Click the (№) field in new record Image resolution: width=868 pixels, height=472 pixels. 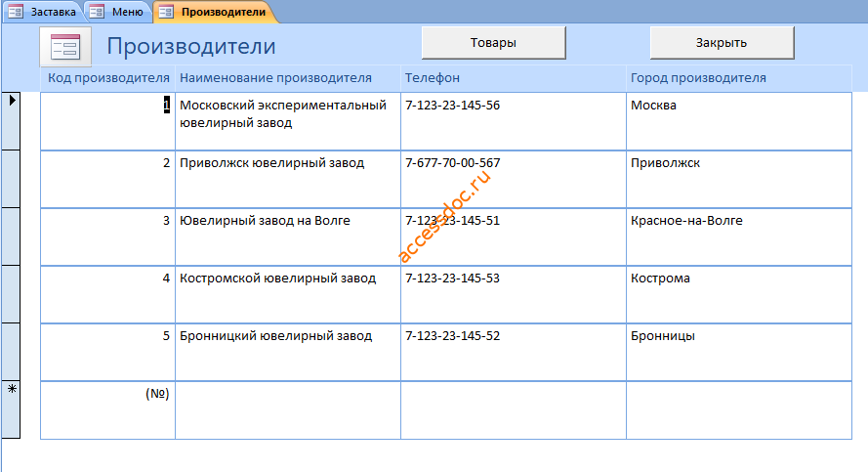(108, 410)
